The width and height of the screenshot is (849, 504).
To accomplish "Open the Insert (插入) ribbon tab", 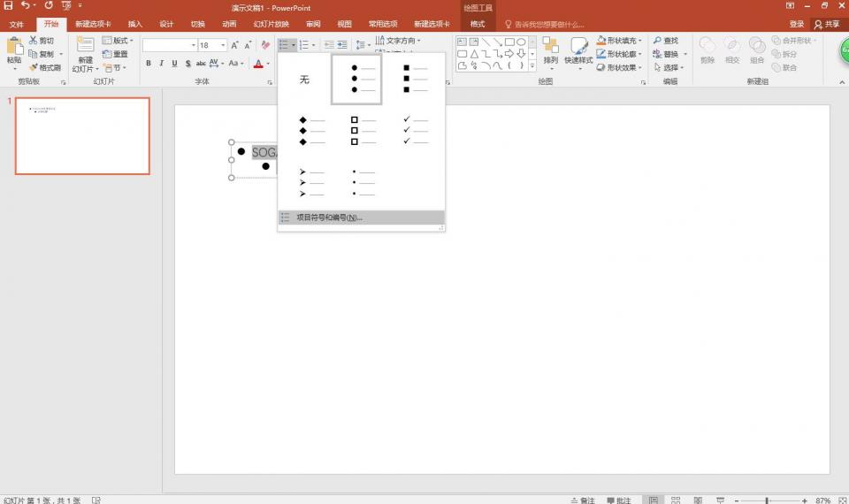I will [134, 24].
